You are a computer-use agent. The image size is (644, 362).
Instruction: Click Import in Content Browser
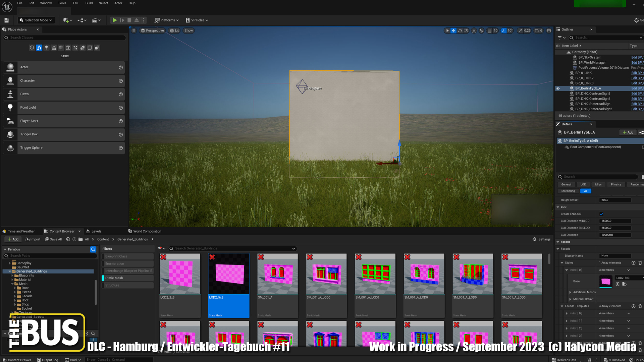[33, 239]
